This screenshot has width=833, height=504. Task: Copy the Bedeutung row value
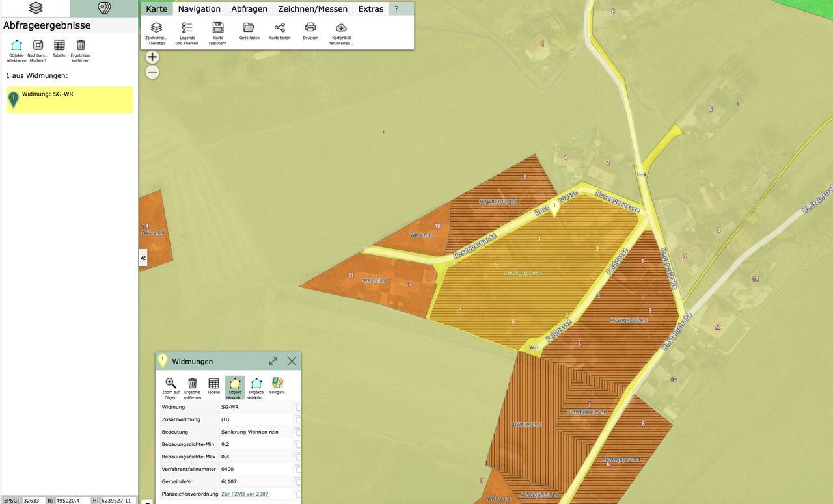pos(297,432)
